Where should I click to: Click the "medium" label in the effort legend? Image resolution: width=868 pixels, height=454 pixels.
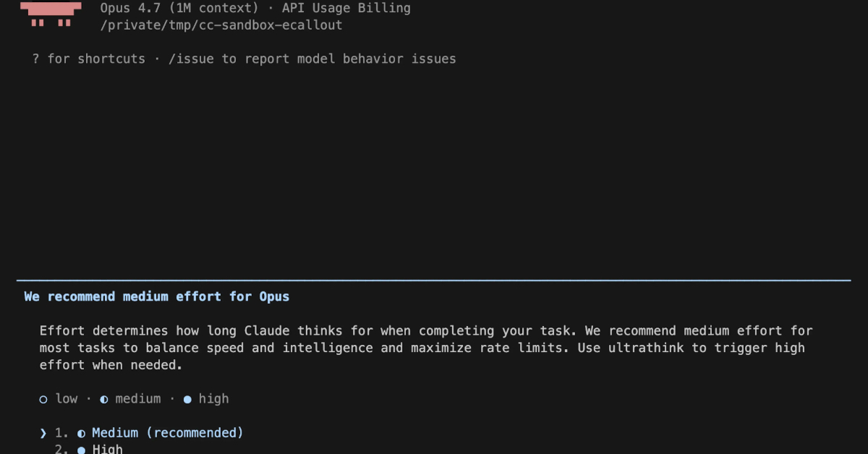tap(137, 399)
